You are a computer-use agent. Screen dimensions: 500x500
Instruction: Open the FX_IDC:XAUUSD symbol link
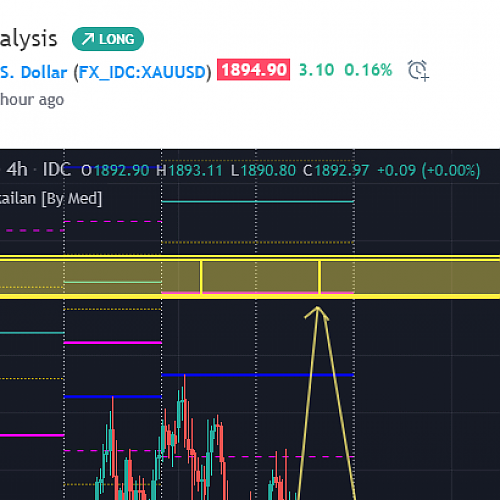tap(142, 72)
